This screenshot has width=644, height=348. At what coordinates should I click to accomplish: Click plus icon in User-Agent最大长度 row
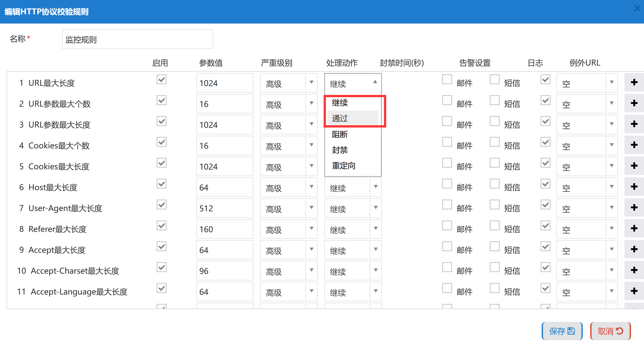coord(634,208)
